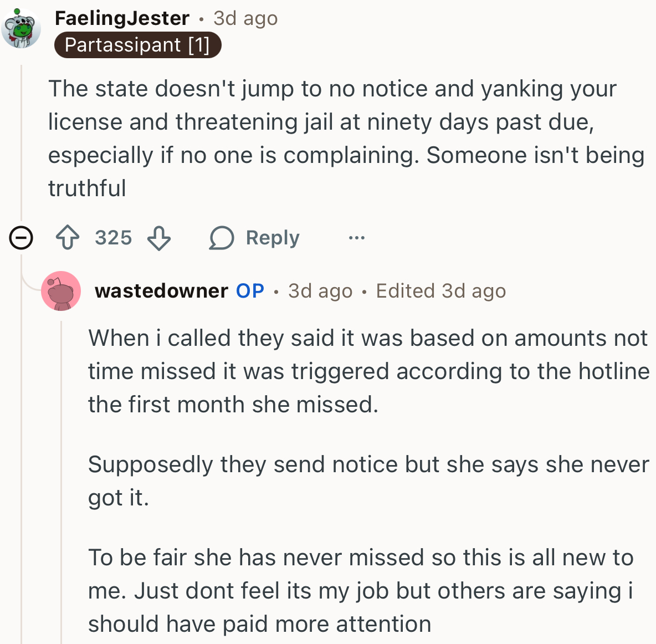Click wastedowner's comment body text to collapse it
The height and width of the screenshot is (644, 656).
(x=332, y=371)
